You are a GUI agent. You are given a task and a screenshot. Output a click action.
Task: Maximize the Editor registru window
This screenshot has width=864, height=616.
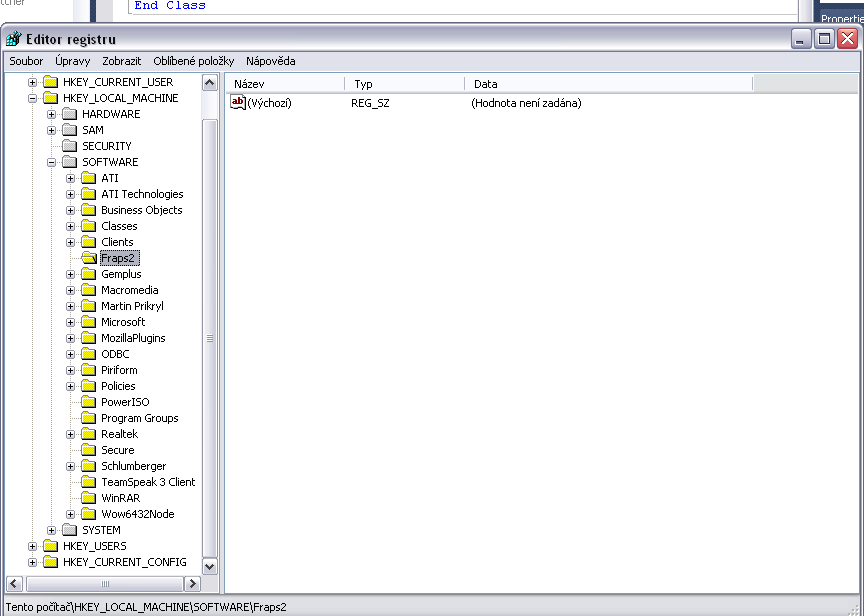tap(824, 39)
